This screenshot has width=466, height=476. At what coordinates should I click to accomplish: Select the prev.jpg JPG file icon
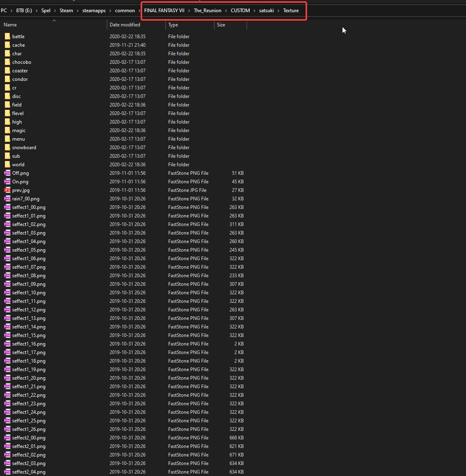[7, 190]
